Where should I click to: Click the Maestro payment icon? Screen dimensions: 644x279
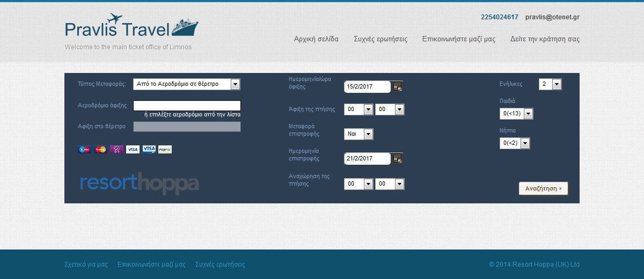84,149
